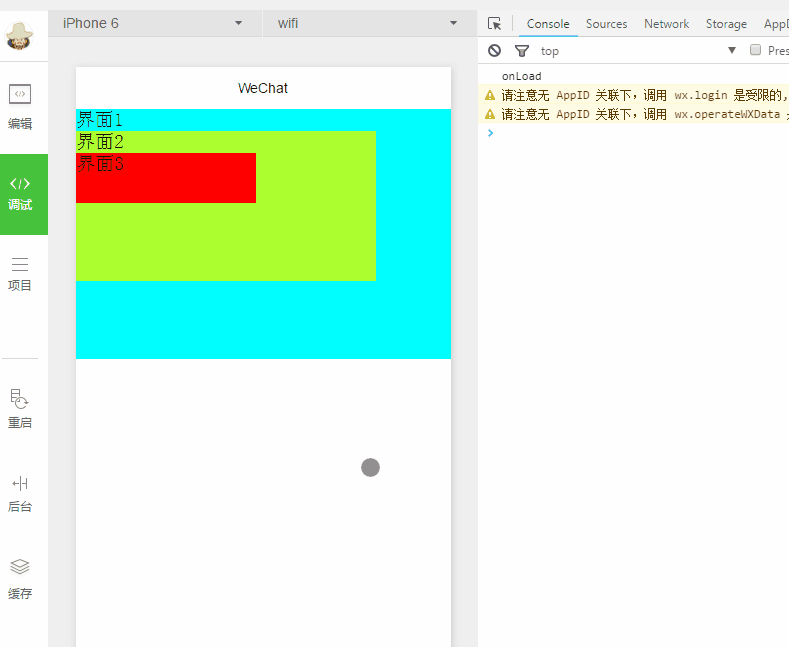This screenshot has width=789, height=647.
Task: Send app to 后台 background
Action: (20, 493)
